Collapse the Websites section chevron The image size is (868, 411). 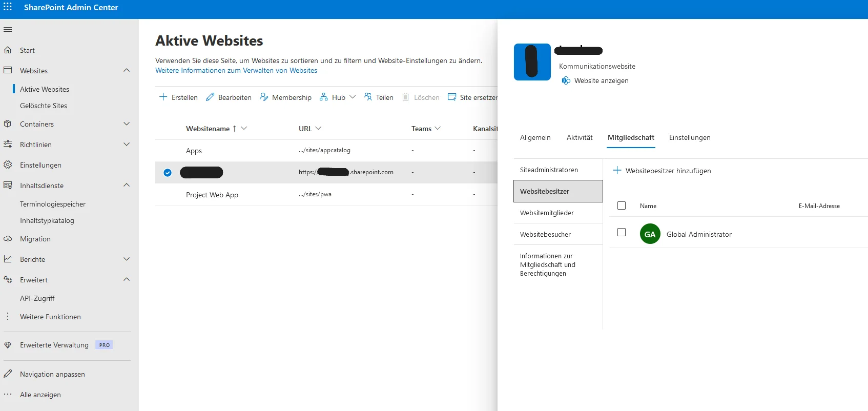pyautogui.click(x=127, y=70)
